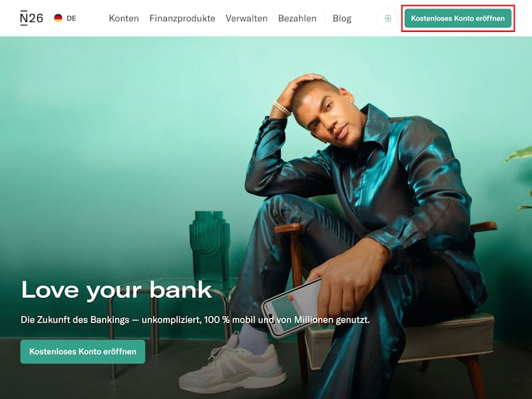
Task: Click the round login icon
Action: pos(388,19)
